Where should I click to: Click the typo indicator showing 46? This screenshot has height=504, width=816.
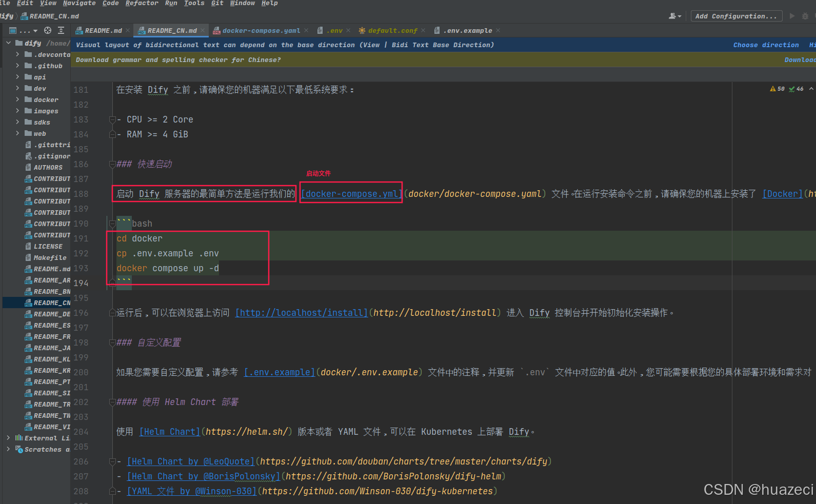797,89
